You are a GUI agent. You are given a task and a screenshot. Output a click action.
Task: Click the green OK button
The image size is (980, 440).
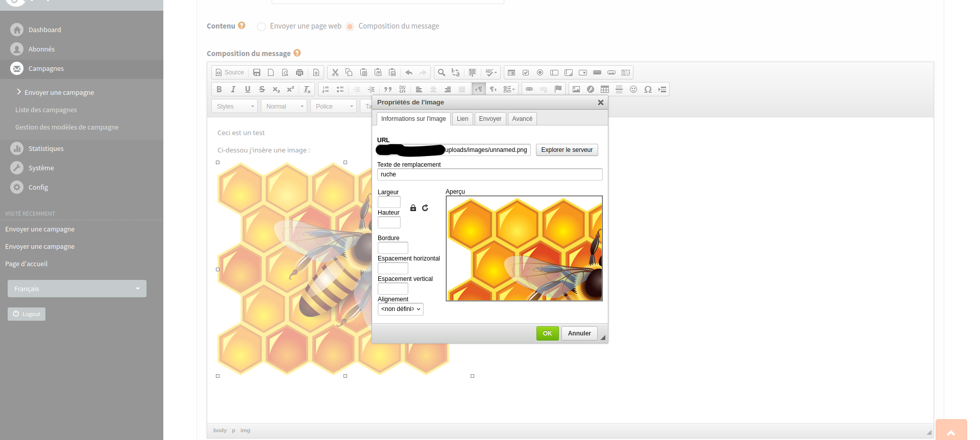click(x=547, y=333)
